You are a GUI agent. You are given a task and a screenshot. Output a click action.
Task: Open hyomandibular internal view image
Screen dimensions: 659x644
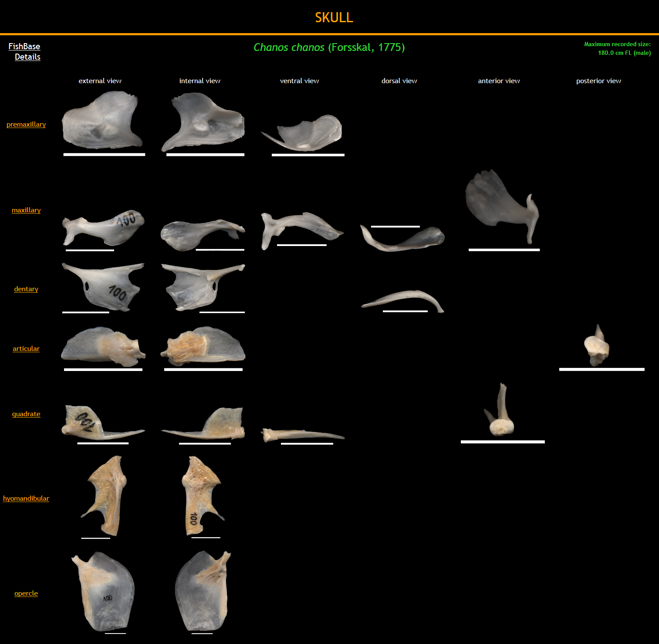(202, 496)
